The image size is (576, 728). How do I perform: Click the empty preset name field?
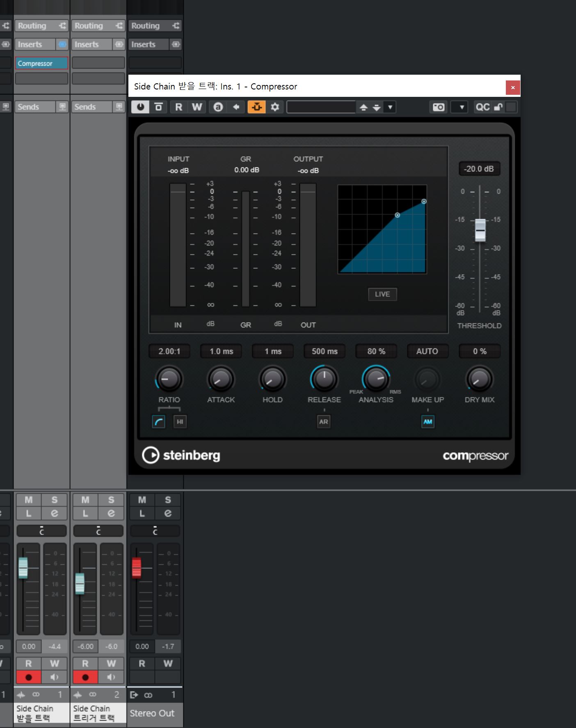point(321,107)
